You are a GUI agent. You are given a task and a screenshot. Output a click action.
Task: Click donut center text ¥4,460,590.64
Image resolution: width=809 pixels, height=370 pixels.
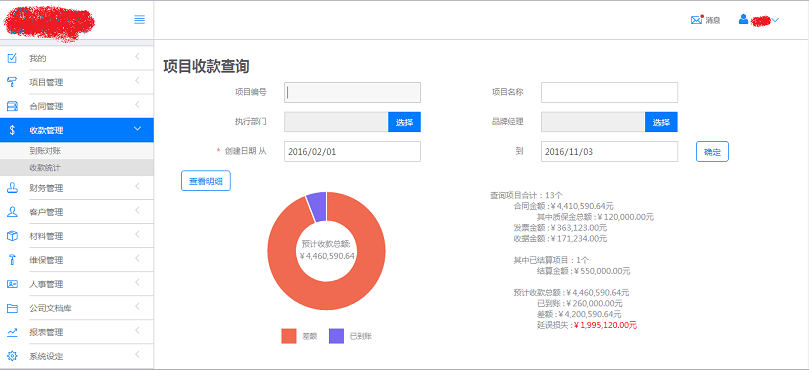pos(328,255)
